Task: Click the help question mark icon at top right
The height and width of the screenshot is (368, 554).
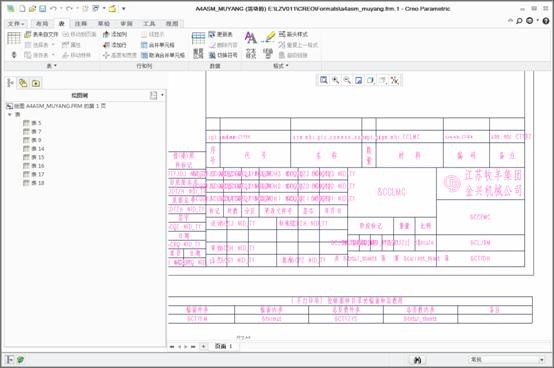Action: pos(546,21)
